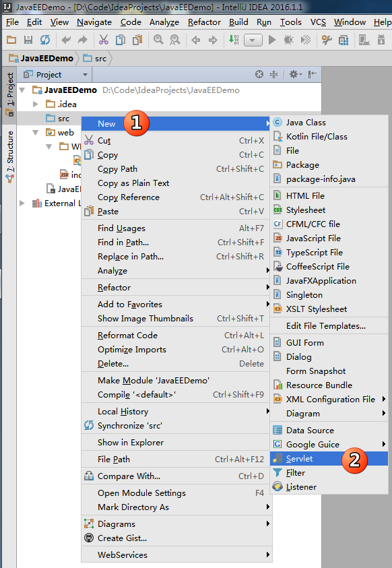Click the Hide Project panel icon
392x568 pixels.
pyautogui.click(x=312, y=74)
